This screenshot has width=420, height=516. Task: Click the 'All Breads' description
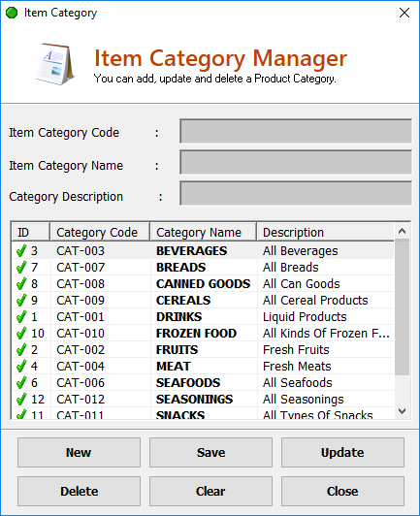(x=291, y=268)
